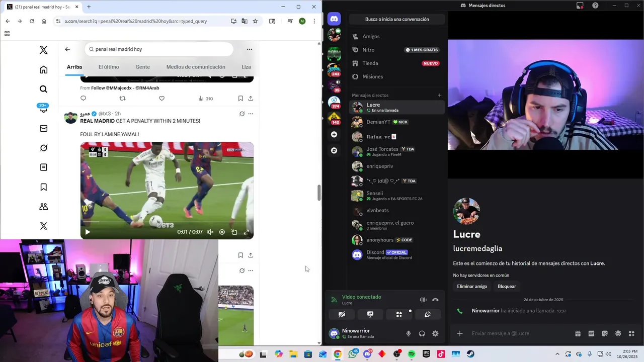Click Busca o inicia una conversación

[x=397, y=19]
